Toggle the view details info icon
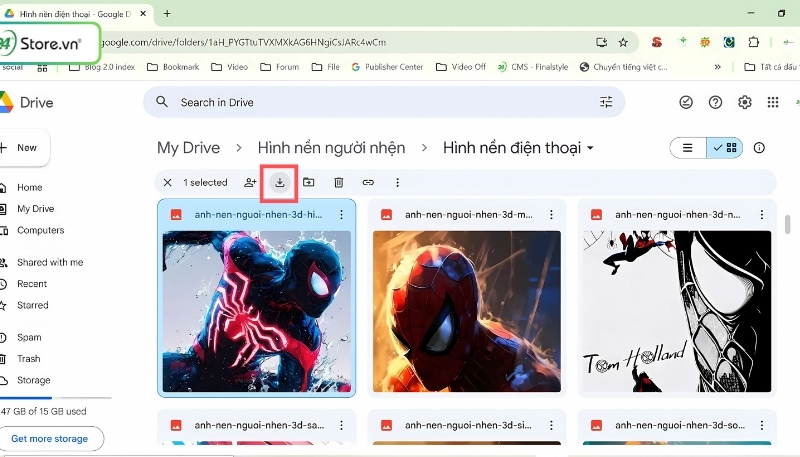 [759, 148]
